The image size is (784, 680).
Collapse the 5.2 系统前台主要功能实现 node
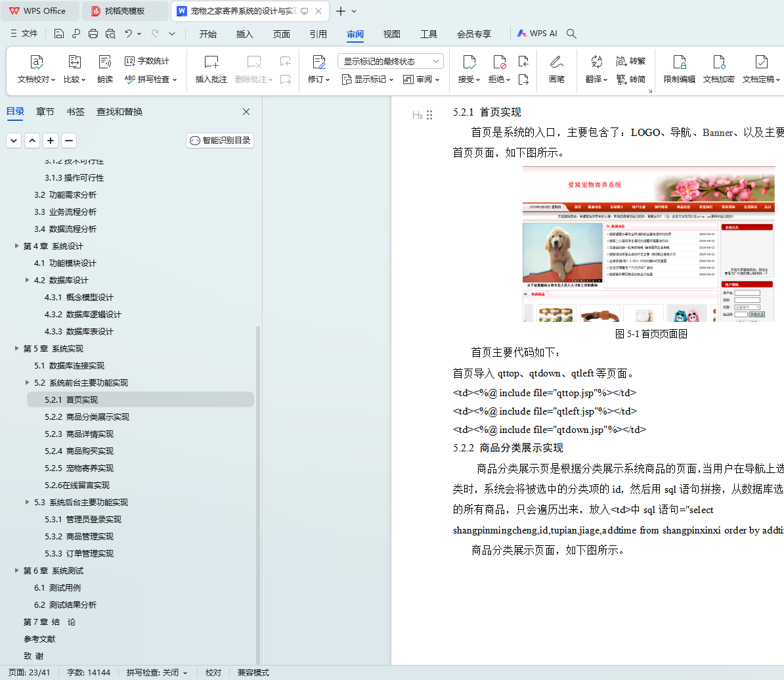(x=27, y=382)
